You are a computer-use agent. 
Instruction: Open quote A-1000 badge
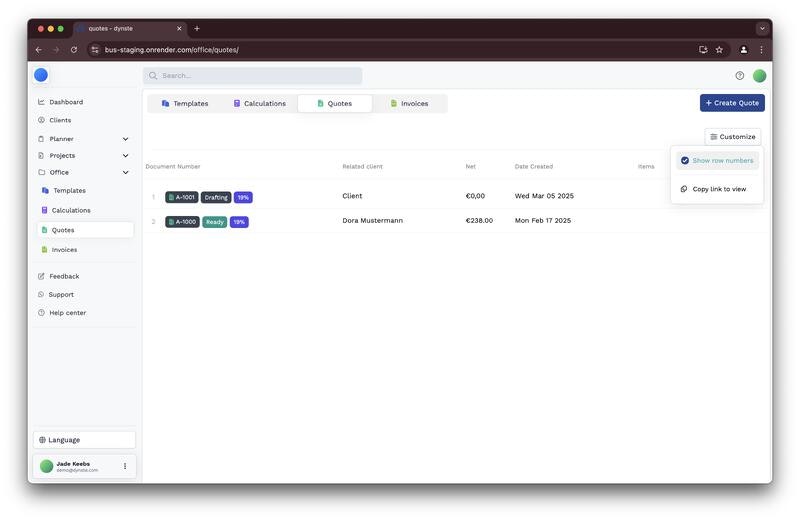click(182, 222)
